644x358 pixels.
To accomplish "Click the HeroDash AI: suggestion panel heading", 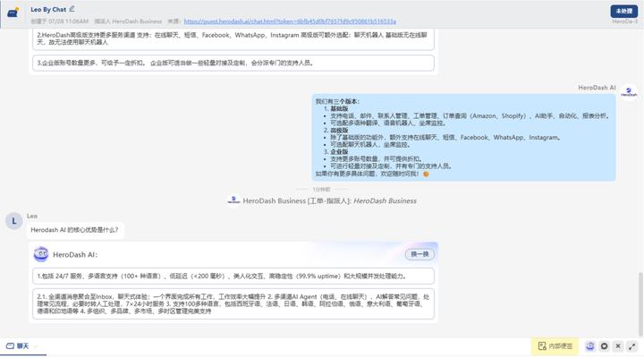I will click(x=75, y=255).
